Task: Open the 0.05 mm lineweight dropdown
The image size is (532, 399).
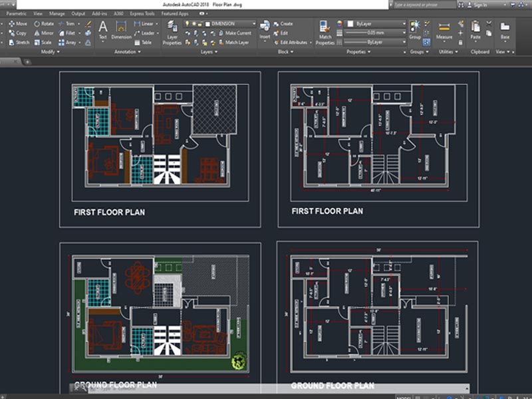Action: (376, 33)
